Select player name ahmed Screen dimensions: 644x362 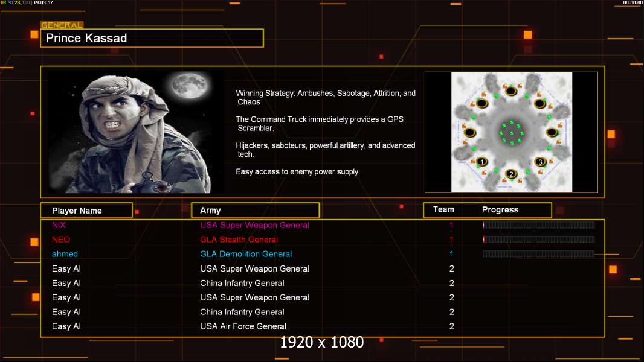pos(65,254)
